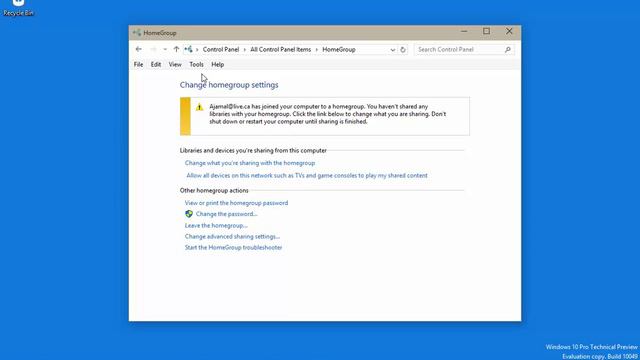Click 'Libraries and devices you're sharing' label
Viewport: 640px width, 360px height.
[x=253, y=151]
